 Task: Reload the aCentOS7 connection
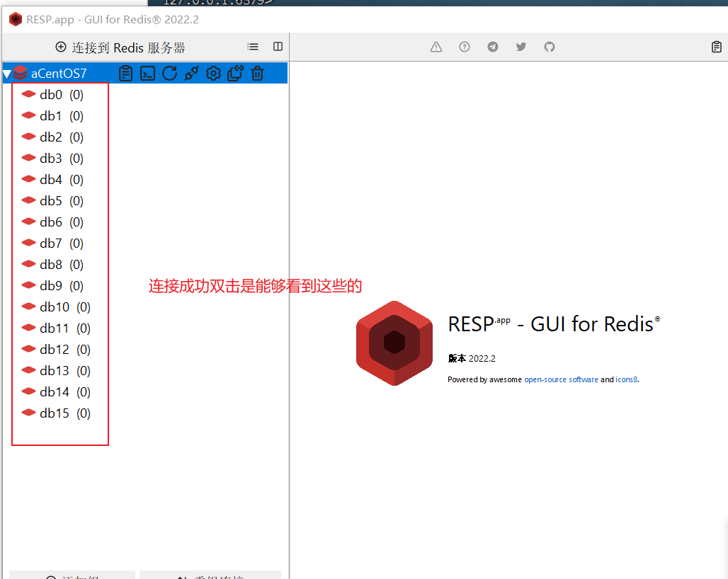169,73
